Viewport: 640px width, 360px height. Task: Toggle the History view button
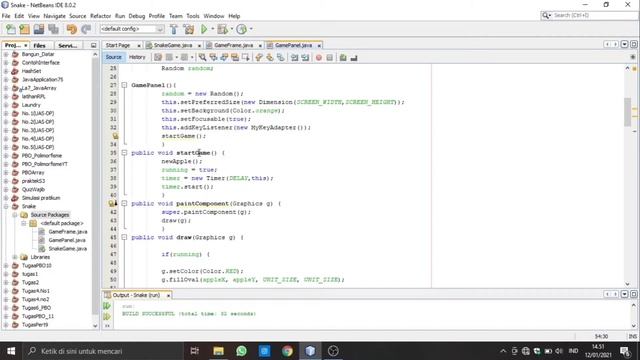[x=137, y=58]
